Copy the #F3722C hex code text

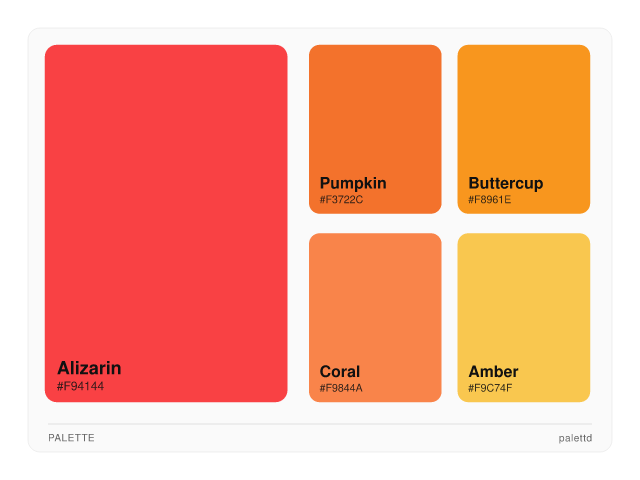tap(341, 200)
